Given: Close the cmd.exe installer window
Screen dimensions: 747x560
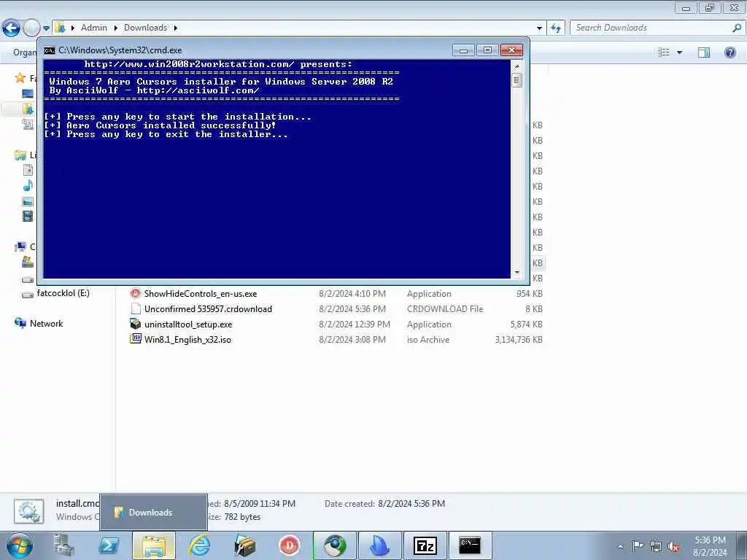Looking at the screenshot, I should pos(511,50).
